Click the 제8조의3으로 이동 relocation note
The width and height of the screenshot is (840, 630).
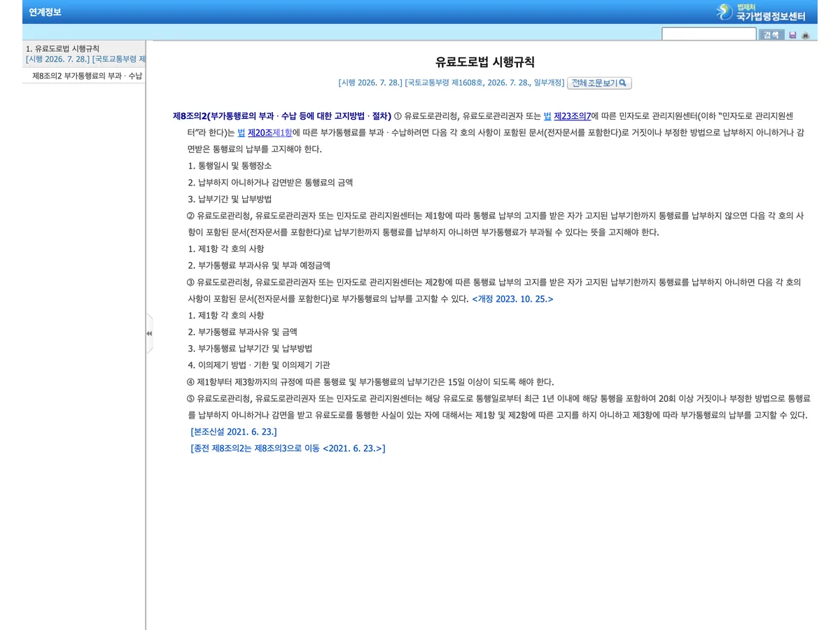[x=288, y=448]
